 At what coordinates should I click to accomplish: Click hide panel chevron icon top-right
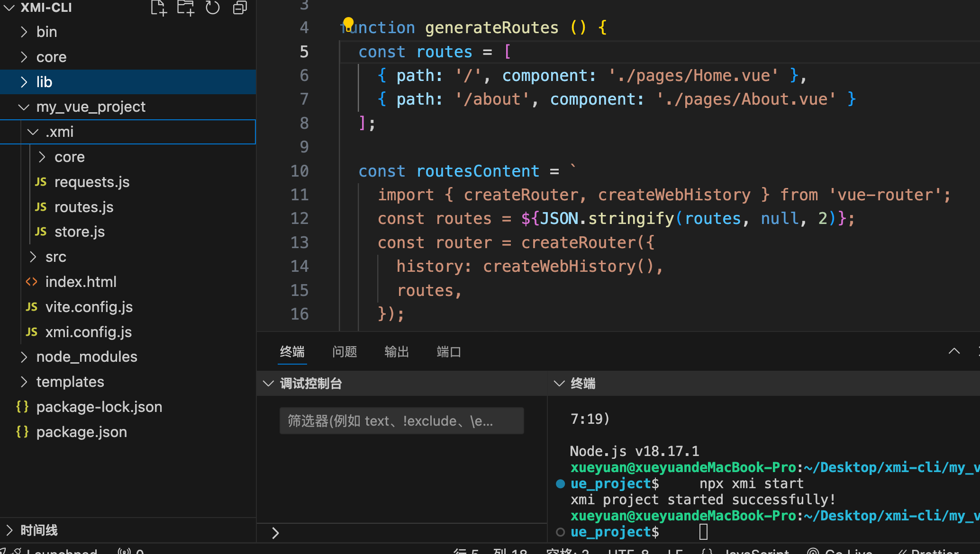pos(954,351)
